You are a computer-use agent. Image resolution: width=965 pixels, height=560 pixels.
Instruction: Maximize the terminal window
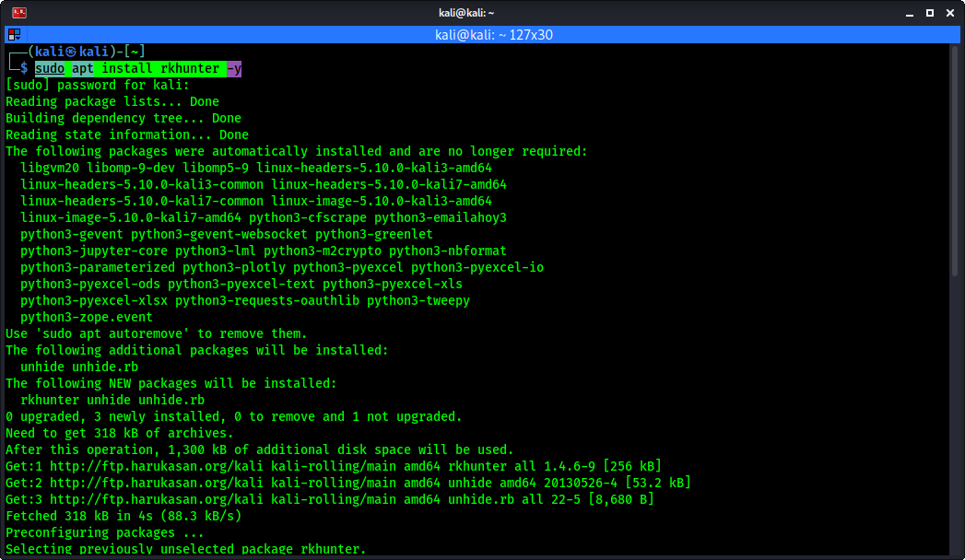[x=930, y=13]
